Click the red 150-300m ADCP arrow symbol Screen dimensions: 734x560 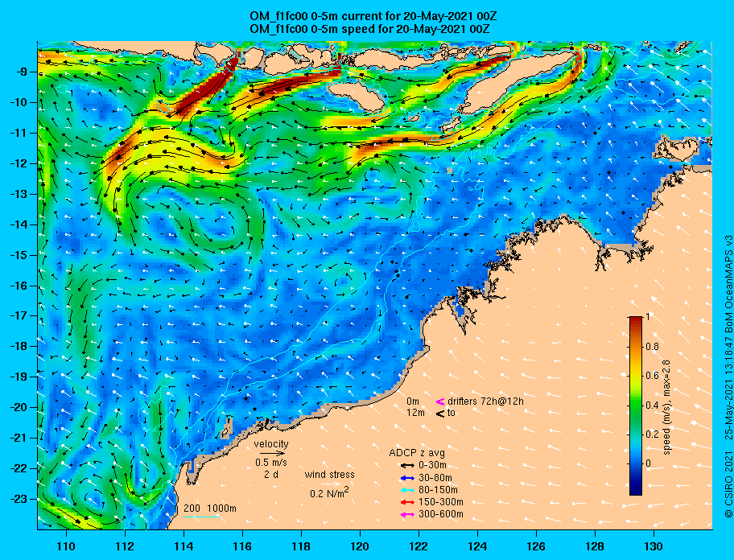pyautogui.click(x=407, y=502)
